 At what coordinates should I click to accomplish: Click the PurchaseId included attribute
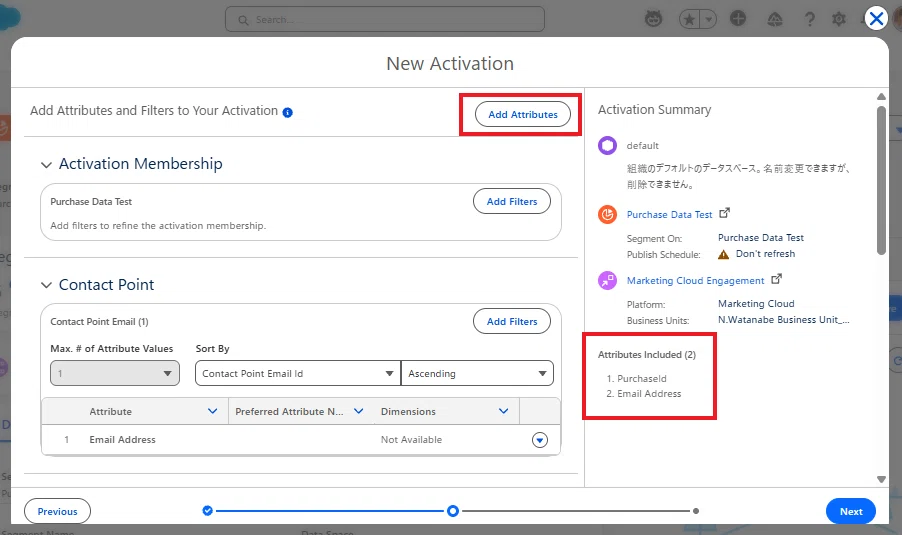(x=641, y=379)
